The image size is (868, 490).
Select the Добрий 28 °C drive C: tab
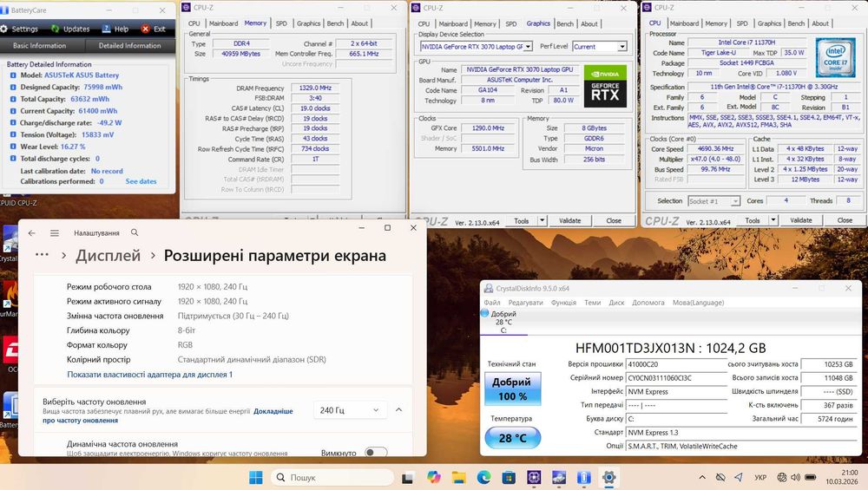[503, 322]
